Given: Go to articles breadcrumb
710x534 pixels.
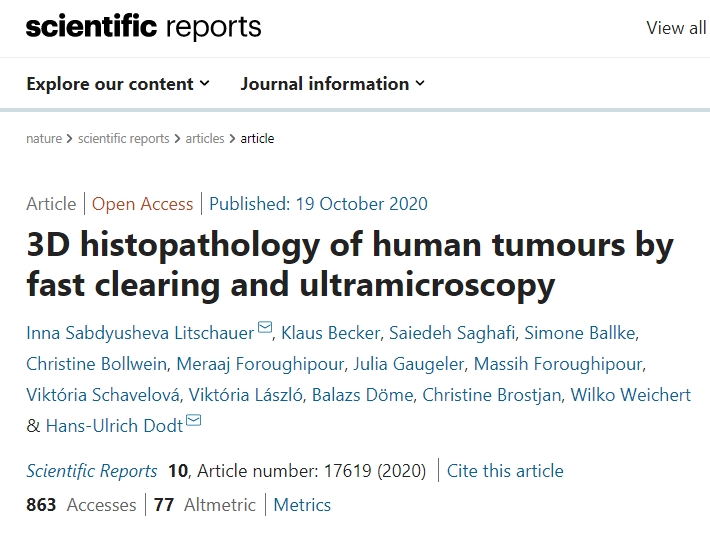Looking at the screenshot, I should [x=205, y=138].
